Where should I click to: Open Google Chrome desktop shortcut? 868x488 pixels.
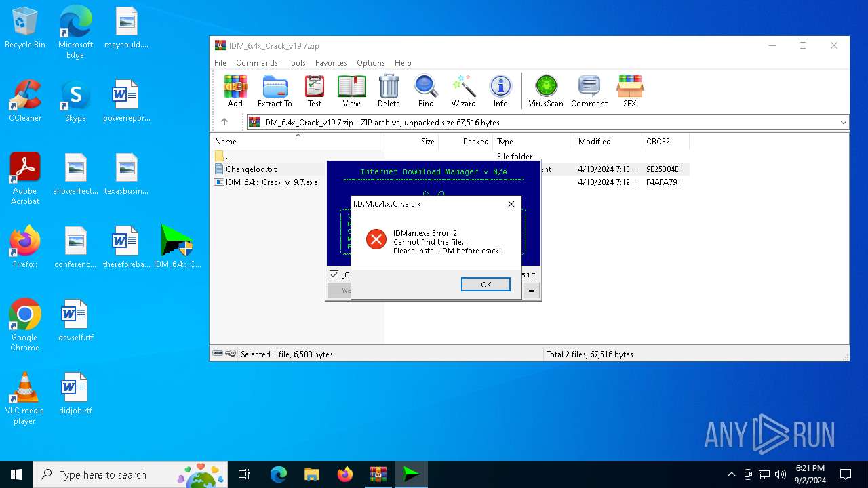tap(25, 325)
